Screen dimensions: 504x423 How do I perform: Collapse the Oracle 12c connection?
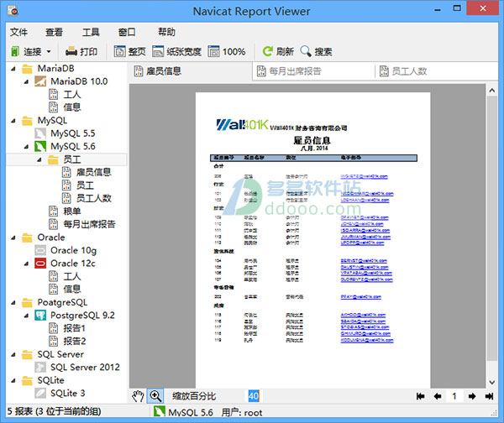coord(26,264)
